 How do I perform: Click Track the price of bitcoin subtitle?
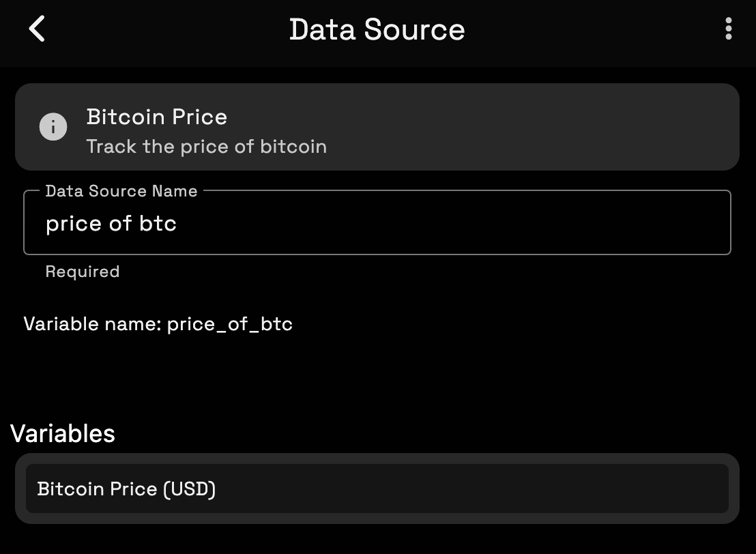[207, 147]
